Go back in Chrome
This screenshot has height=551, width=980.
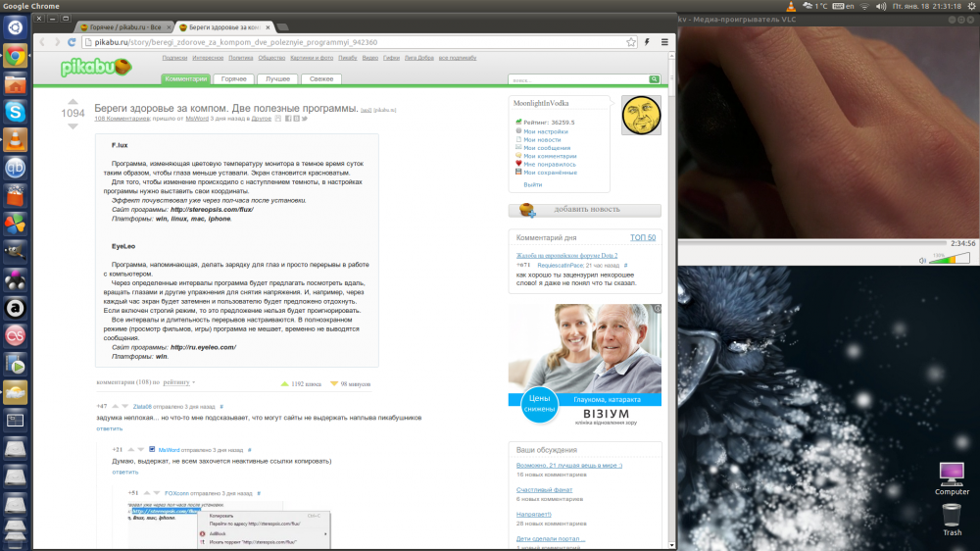coord(42,42)
